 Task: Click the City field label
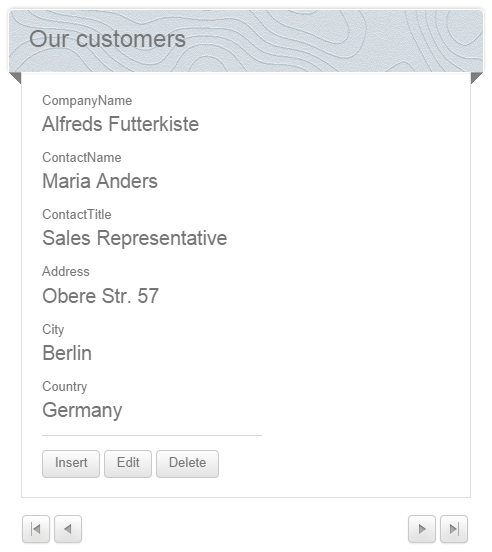point(53,330)
